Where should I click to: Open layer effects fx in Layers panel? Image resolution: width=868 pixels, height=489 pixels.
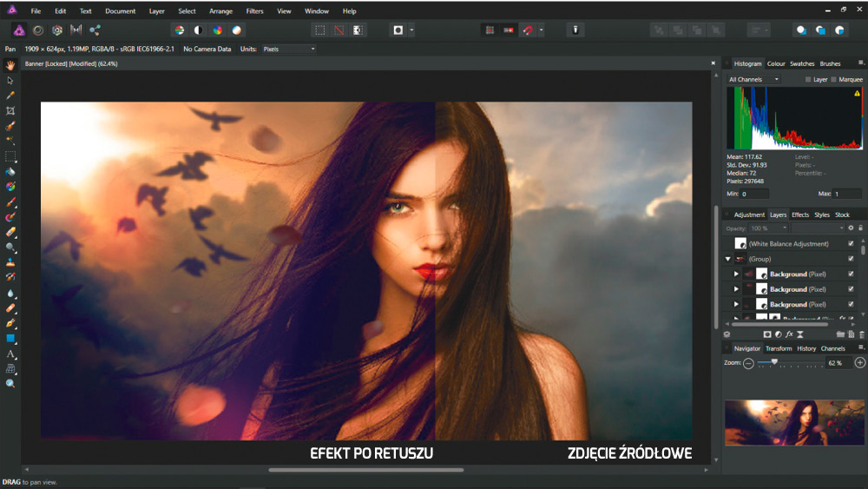[789, 334]
